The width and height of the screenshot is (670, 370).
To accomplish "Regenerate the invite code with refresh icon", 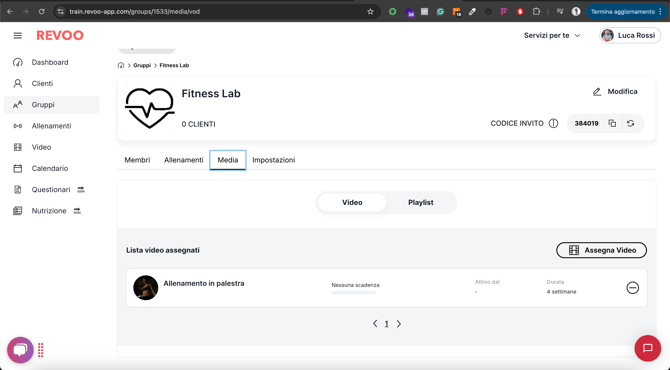I will 631,123.
